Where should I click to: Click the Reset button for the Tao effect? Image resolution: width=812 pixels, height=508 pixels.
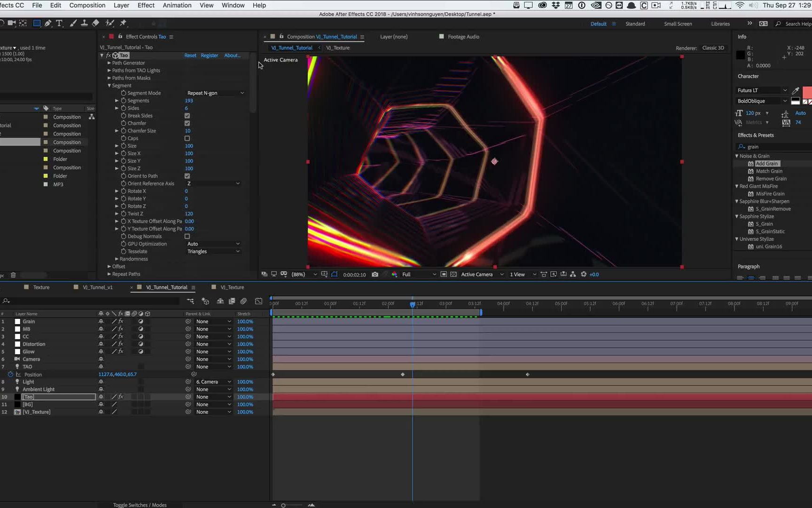click(190, 55)
